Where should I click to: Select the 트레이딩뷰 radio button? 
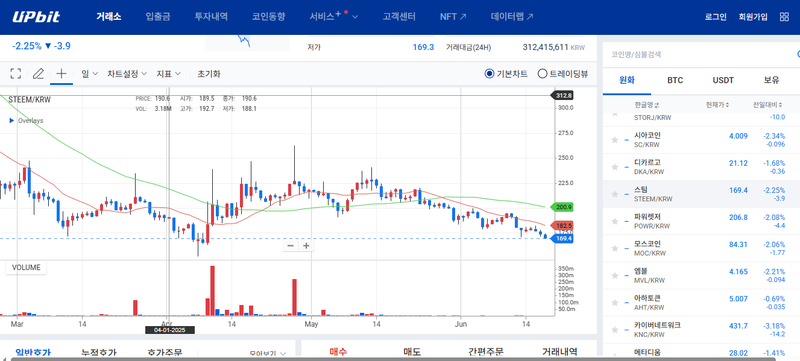542,74
